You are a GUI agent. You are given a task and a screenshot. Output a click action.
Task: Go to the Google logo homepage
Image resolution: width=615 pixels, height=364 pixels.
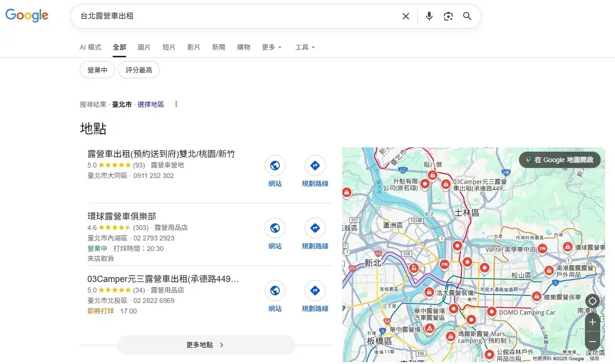pyautogui.click(x=27, y=16)
